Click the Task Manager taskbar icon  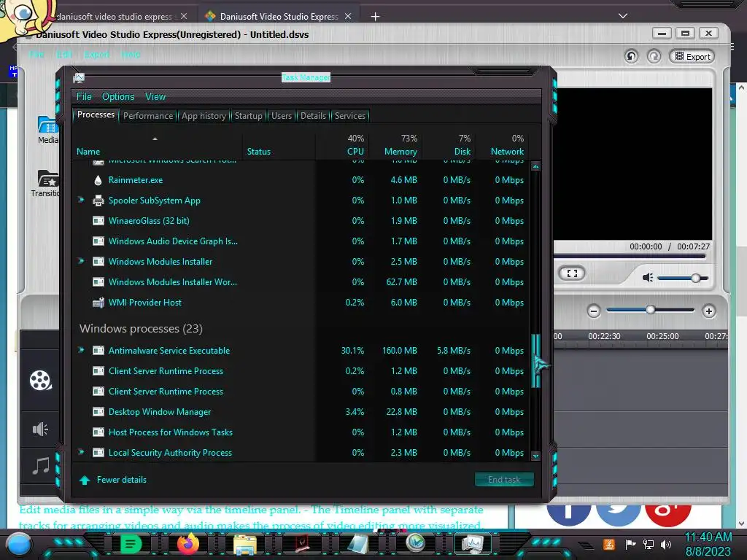[x=473, y=544]
